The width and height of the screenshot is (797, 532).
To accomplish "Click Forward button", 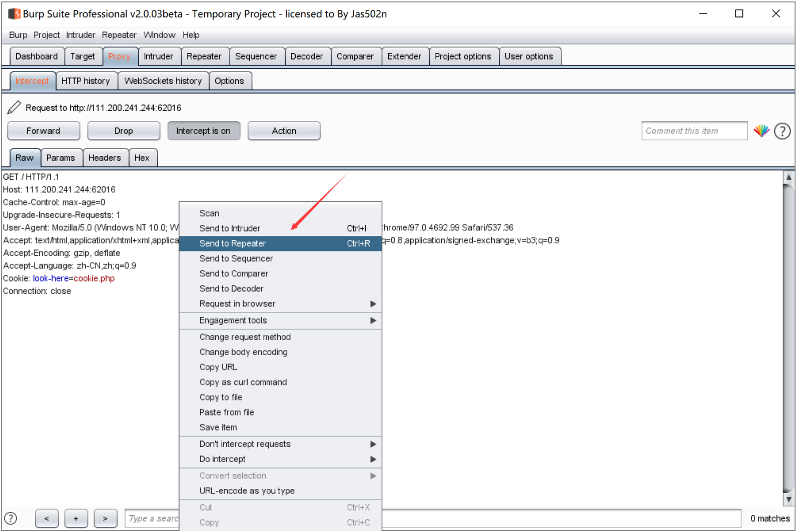I will click(44, 131).
